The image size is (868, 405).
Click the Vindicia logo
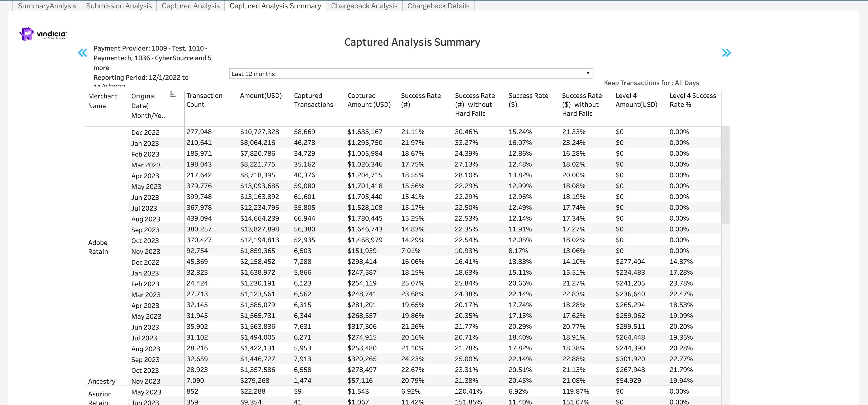coord(43,34)
